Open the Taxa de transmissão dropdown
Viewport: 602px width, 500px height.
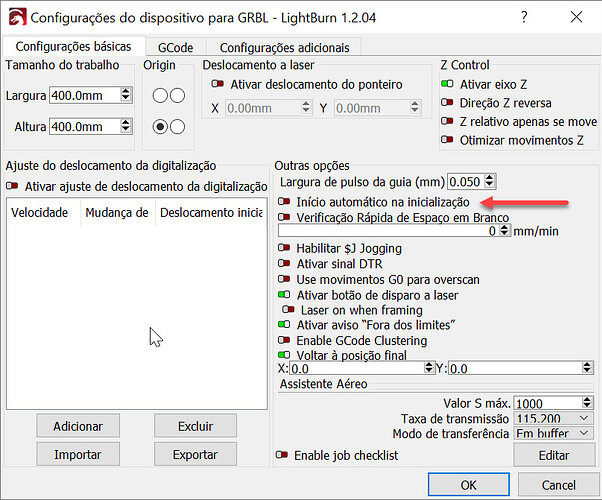tap(553, 418)
